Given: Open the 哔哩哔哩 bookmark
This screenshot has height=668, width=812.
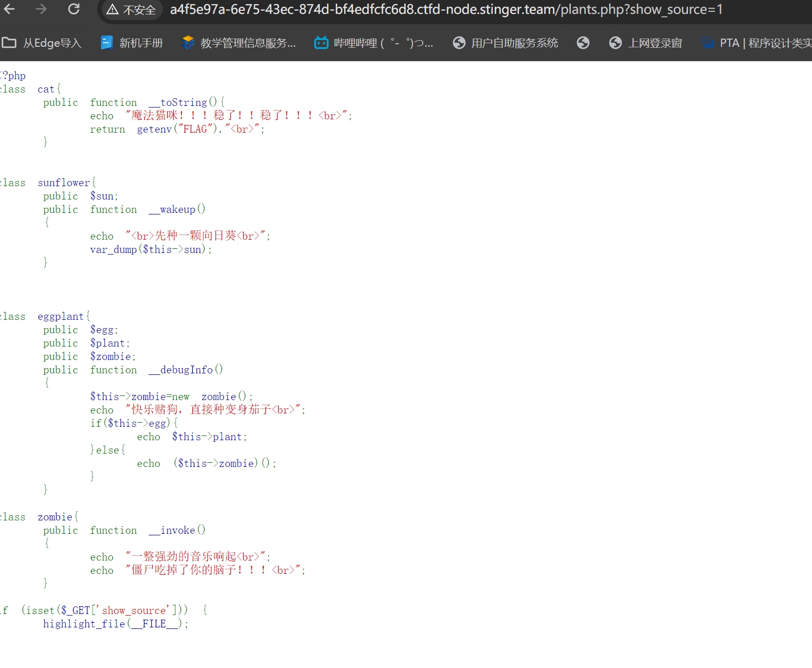Looking at the screenshot, I should tap(374, 43).
